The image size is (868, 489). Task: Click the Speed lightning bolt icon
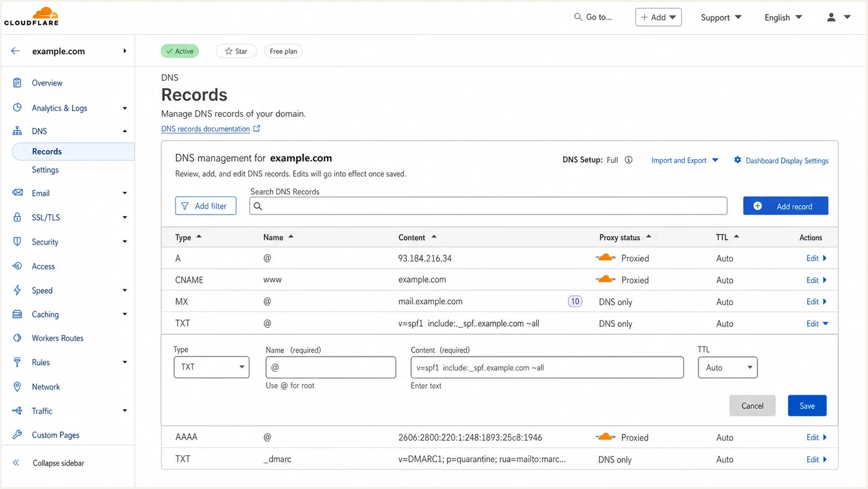click(17, 290)
